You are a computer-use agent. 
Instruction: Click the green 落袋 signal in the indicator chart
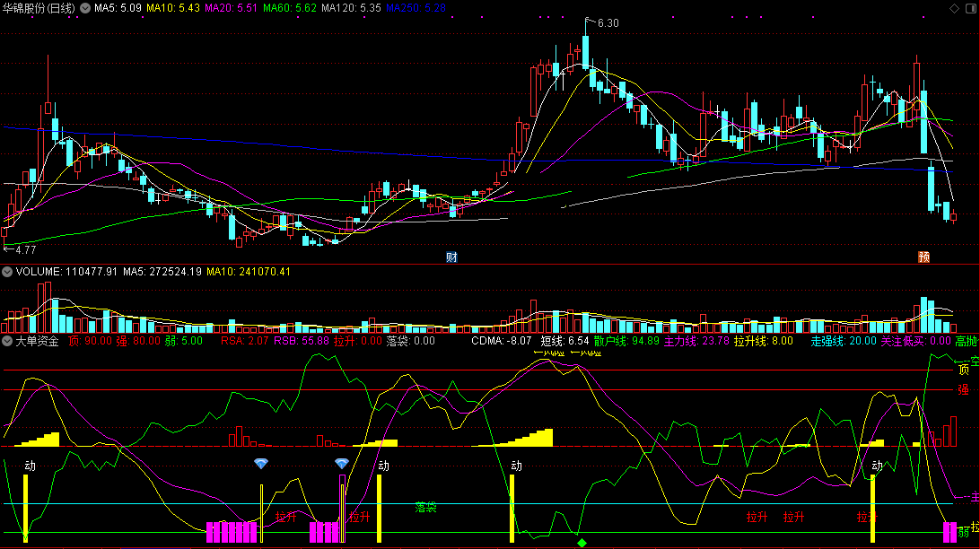(425, 508)
